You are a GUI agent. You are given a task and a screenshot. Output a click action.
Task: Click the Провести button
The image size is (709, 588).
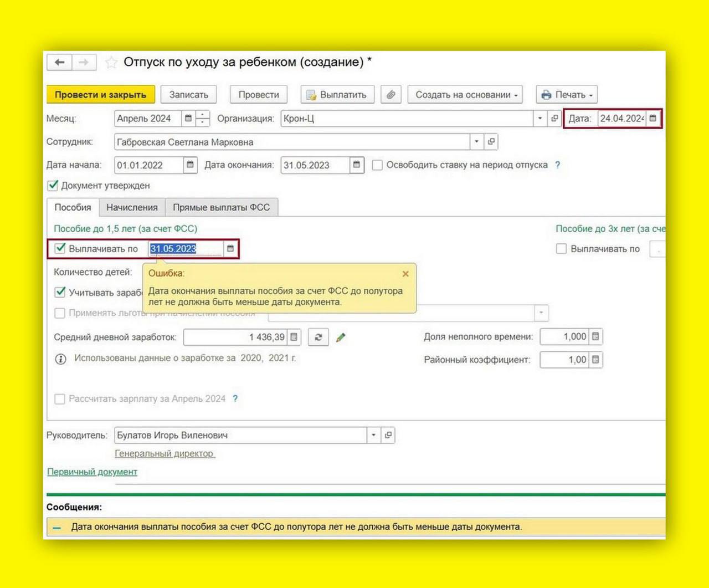pos(259,95)
